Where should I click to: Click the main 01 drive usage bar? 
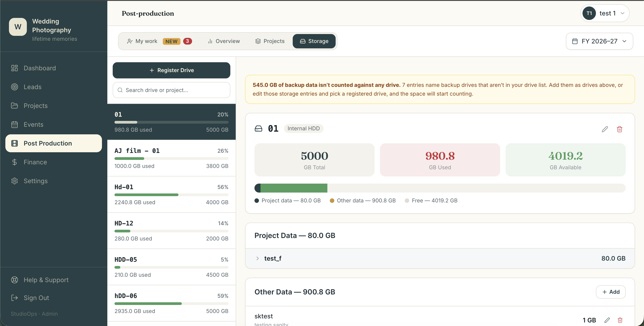[440, 188]
